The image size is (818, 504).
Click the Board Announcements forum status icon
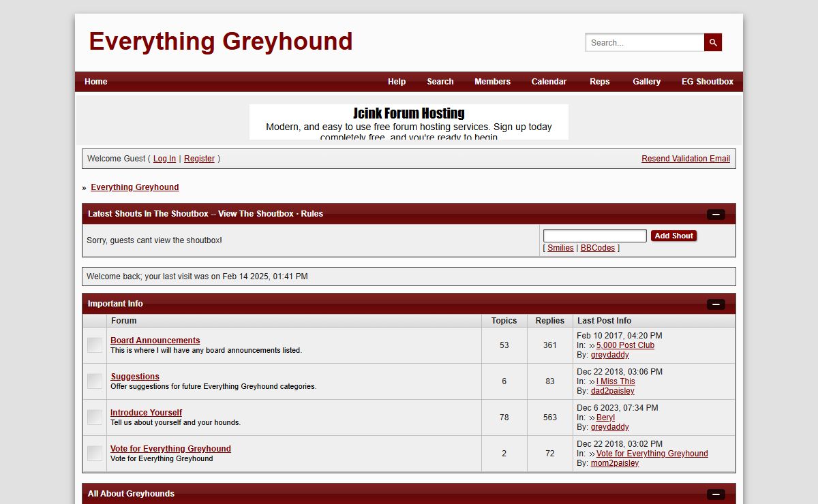point(95,345)
